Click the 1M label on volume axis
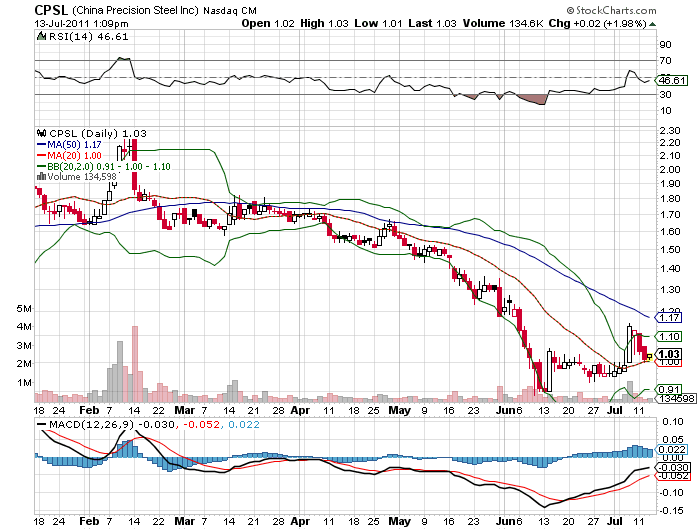Viewport: 700px width, 530px height. tap(25, 383)
